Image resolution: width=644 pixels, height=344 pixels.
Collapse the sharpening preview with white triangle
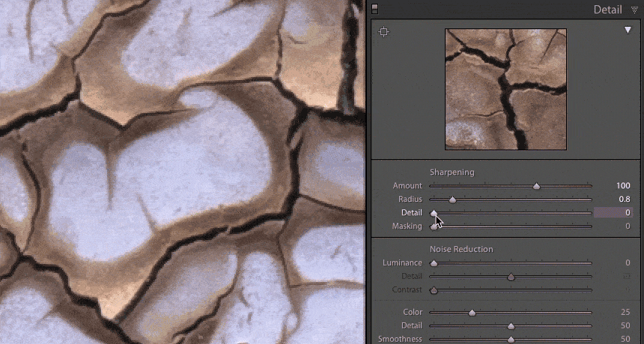click(628, 30)
